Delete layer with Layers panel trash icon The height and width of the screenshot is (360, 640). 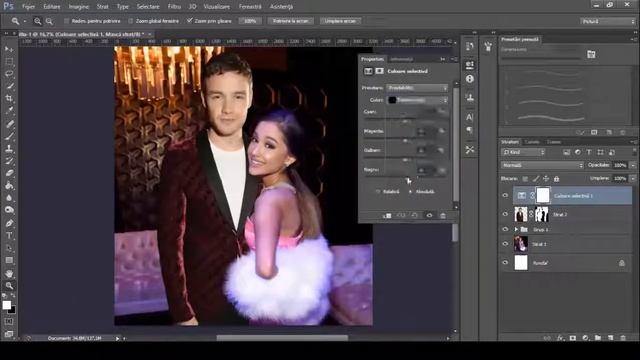pyautogui.click(x=623, y=338)
